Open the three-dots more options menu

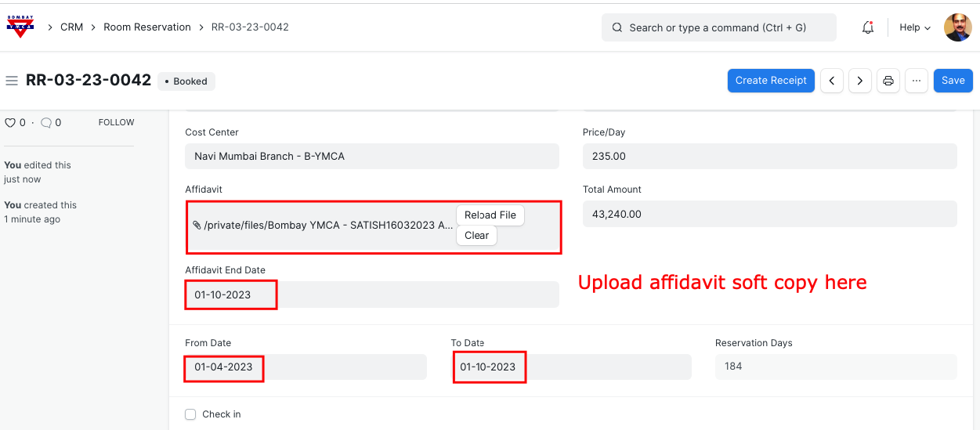pyautogui.click(x=917, y=81)
